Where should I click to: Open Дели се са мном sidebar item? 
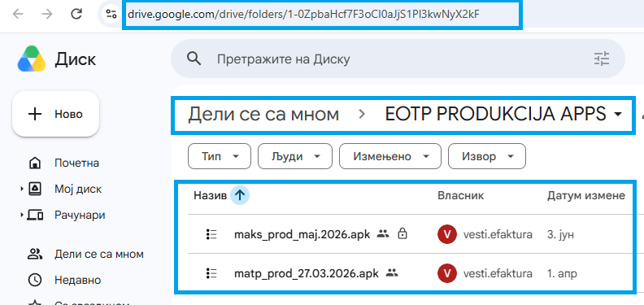[99, 254]
